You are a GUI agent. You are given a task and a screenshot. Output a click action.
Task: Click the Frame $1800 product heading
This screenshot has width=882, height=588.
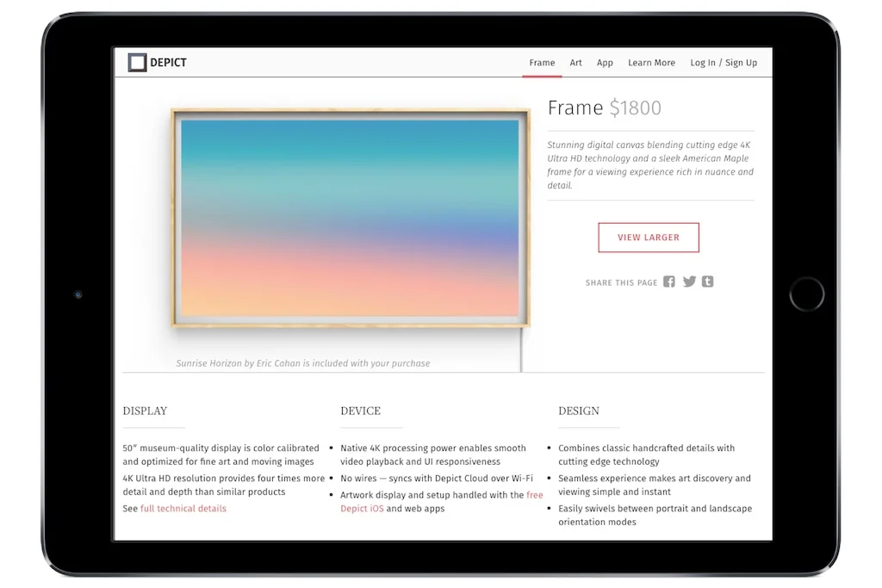605,108
